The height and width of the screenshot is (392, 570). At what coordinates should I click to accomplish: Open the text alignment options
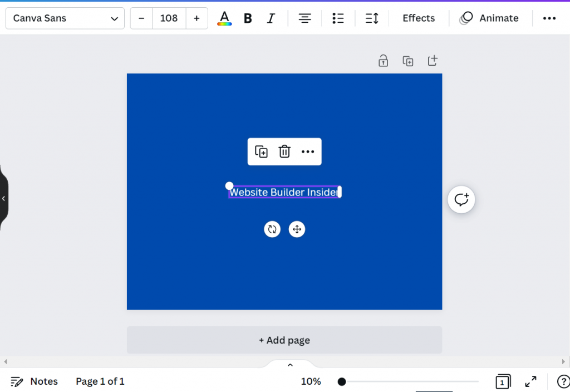point(304,18)
